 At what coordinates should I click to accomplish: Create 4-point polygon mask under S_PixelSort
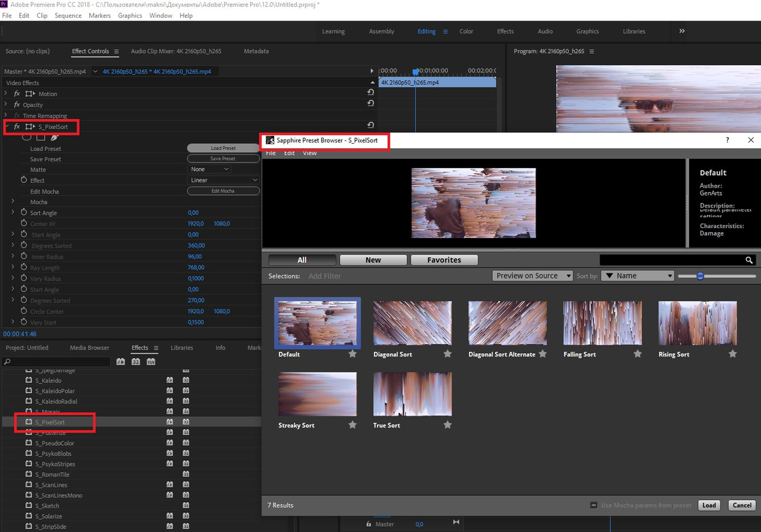pyautogui.click(x=41, y=137)
